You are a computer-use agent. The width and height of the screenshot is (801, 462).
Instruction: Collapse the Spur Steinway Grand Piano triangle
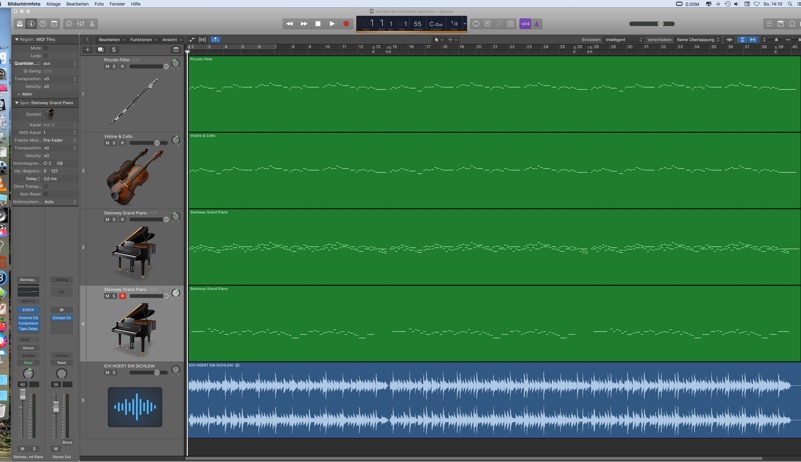16,103
